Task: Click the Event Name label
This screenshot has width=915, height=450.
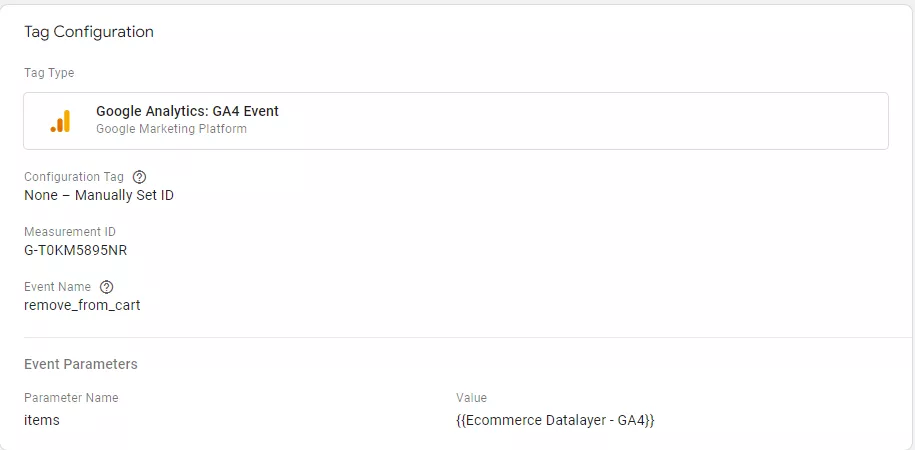Action: coord(57,287)
